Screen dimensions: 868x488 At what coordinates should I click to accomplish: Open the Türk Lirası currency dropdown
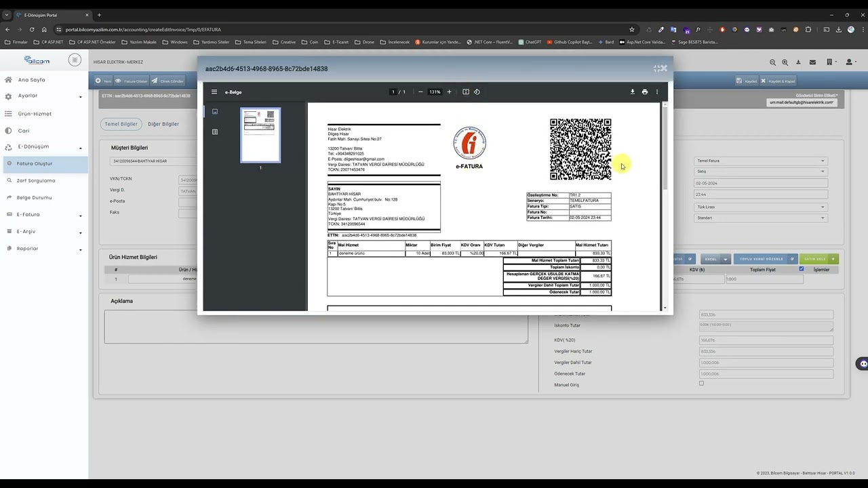click(761, 207)
